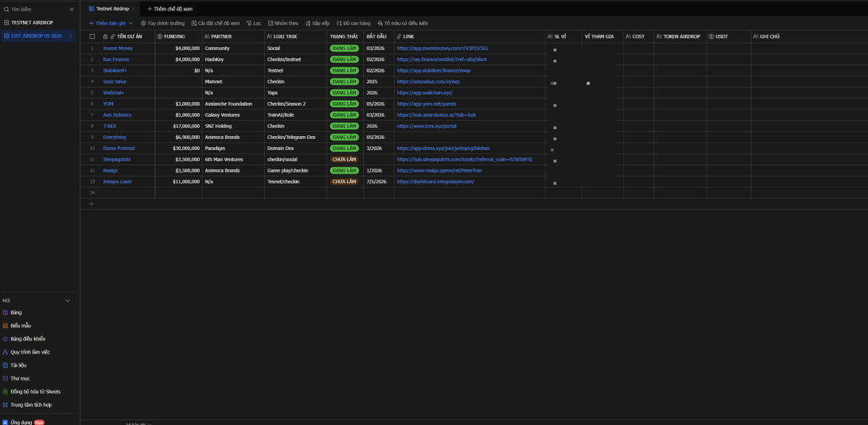Toggle the select-all checkbox in table header
868x425 pixels.
[x=92, y=36]
